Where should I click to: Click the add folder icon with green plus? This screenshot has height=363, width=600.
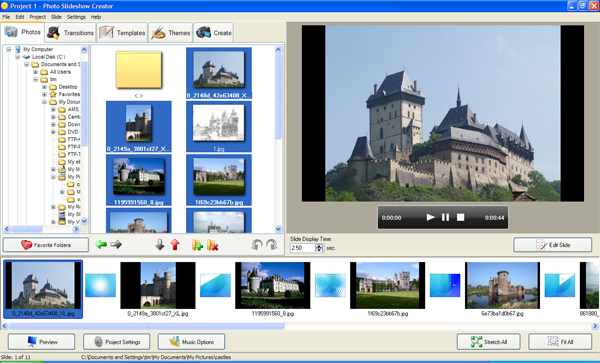(197, 245)
